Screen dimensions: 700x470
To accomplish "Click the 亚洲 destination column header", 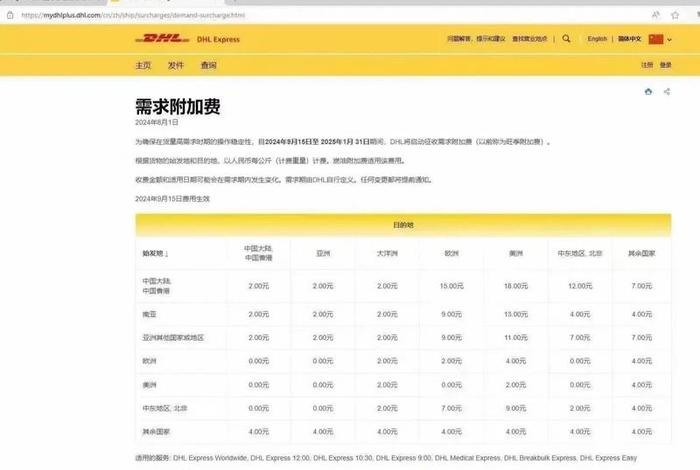I will [x=323, y=253].
